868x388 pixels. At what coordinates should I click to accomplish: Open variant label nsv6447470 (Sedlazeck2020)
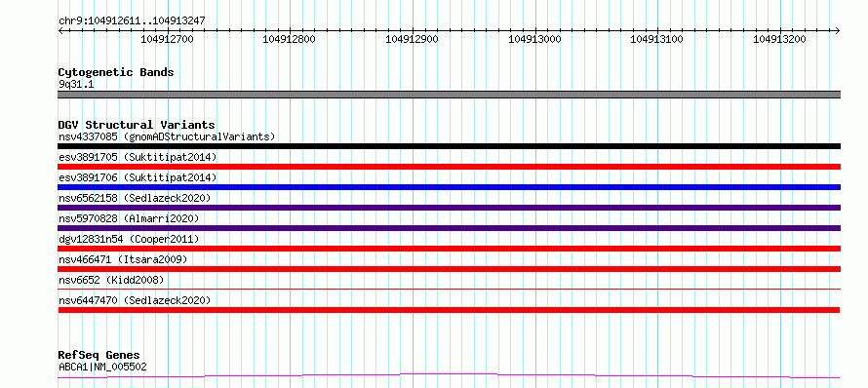click(x=135, y=300)
